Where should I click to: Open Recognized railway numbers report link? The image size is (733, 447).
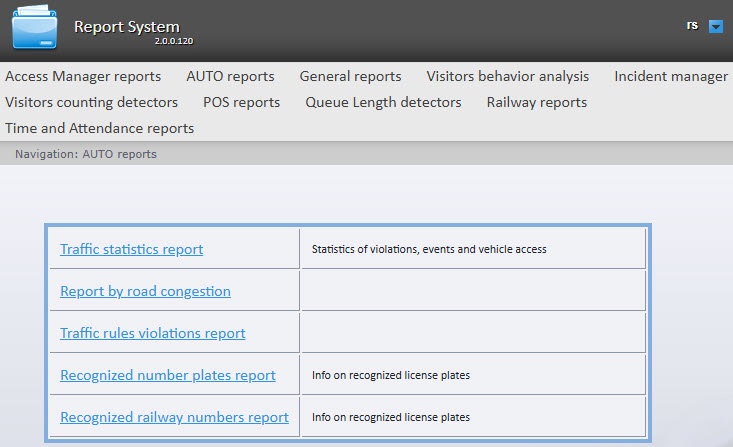(x=174, y=417)
